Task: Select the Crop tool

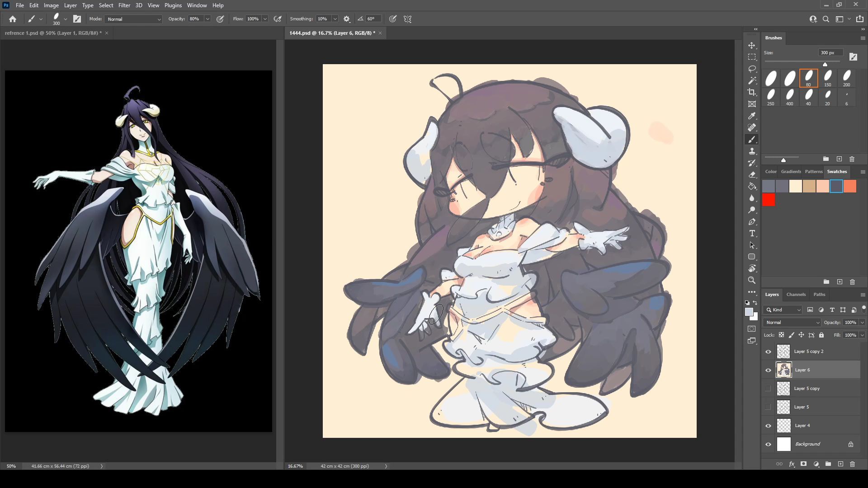Action: 752,93
